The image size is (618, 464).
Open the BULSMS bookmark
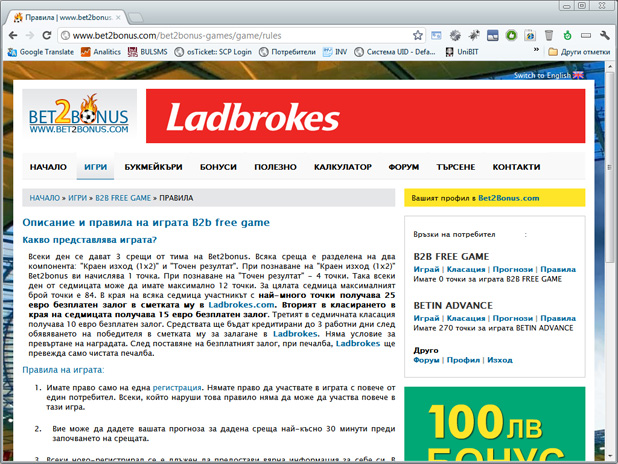coord(147,52)
